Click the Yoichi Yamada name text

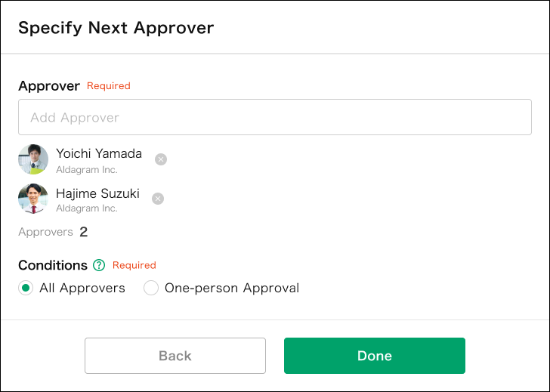[x=99, y=153]
